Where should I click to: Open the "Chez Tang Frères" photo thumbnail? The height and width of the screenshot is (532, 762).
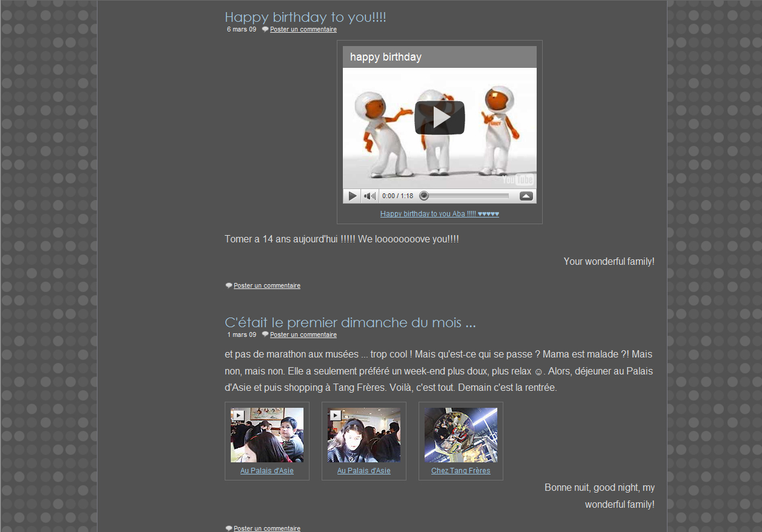click(460, 435)
